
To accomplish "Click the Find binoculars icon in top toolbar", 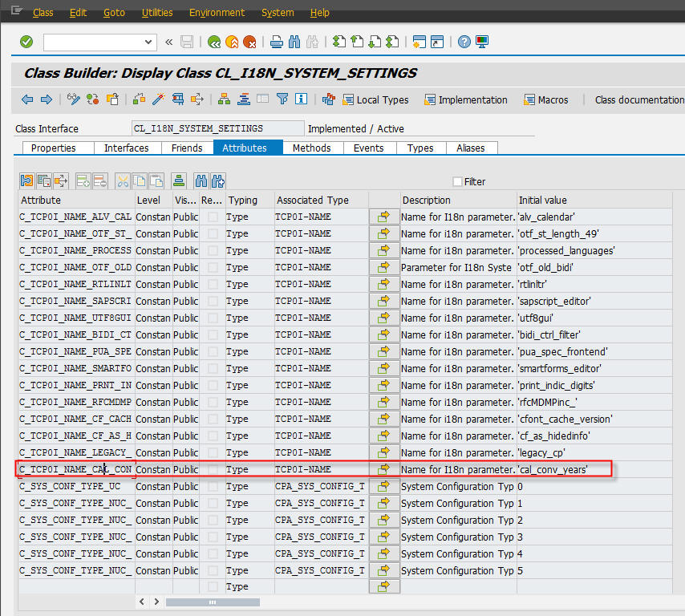I will (294, 42).
